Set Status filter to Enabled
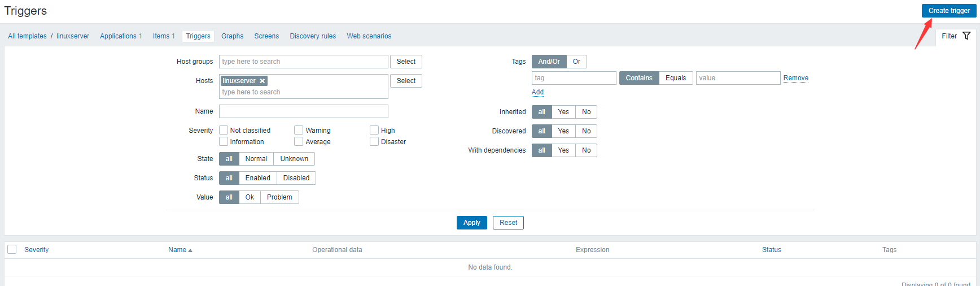Image resolution: width=980 pixels, height=286 pixels. tap(257, 178)
